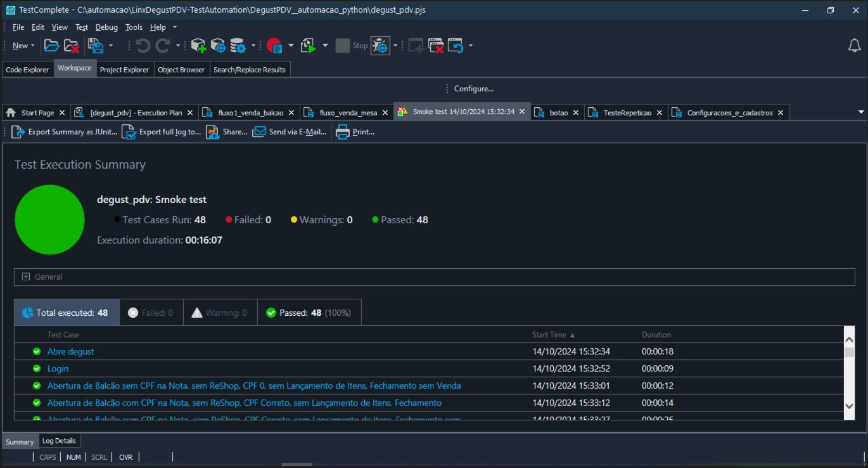Click the Print icon in log toolbar
Viewport: 868px width, 468px height.
(343, 132)
